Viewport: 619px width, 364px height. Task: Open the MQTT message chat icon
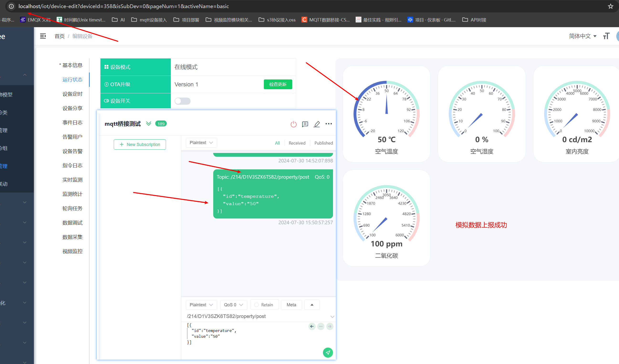(305, 124)
